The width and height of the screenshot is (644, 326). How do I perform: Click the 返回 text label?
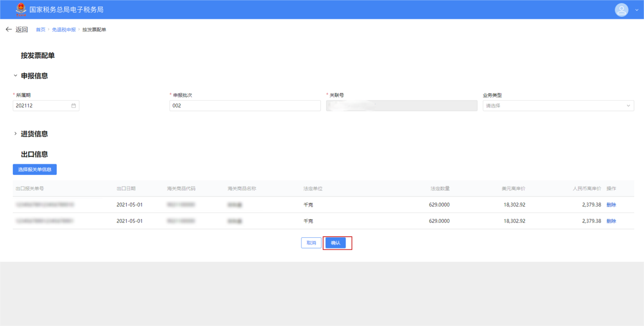click(21, 30)
